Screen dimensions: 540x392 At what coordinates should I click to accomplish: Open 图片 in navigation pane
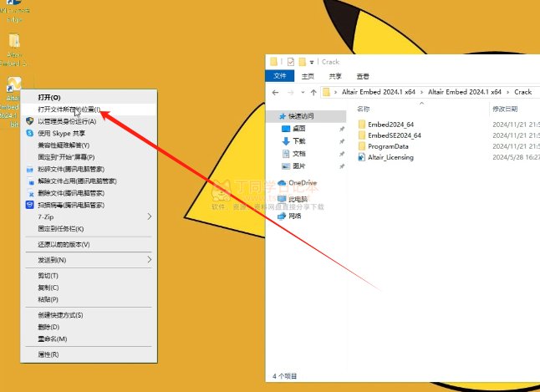[299, 166]
